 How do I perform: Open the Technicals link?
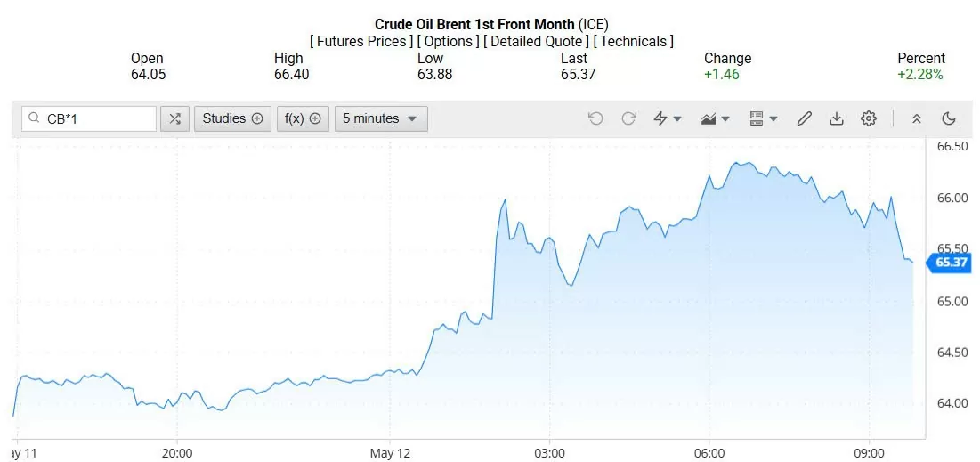point(634,41)
